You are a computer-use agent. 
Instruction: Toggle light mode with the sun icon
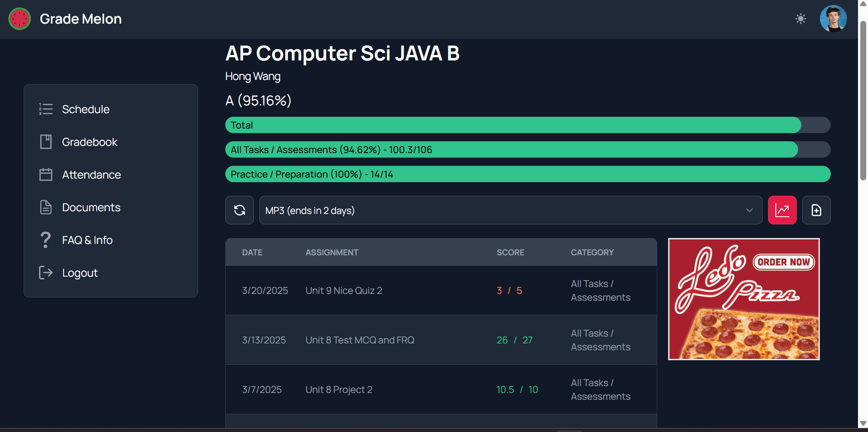801,19
